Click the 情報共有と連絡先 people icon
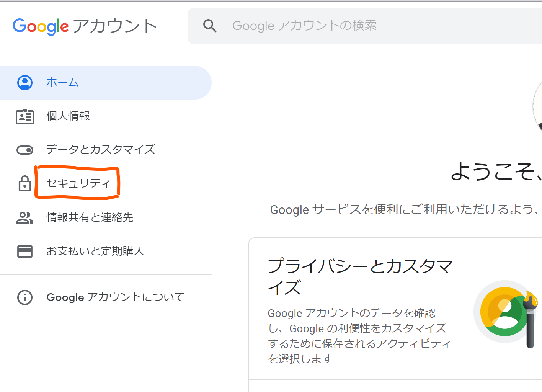542x392 pixels. [25, 217]
